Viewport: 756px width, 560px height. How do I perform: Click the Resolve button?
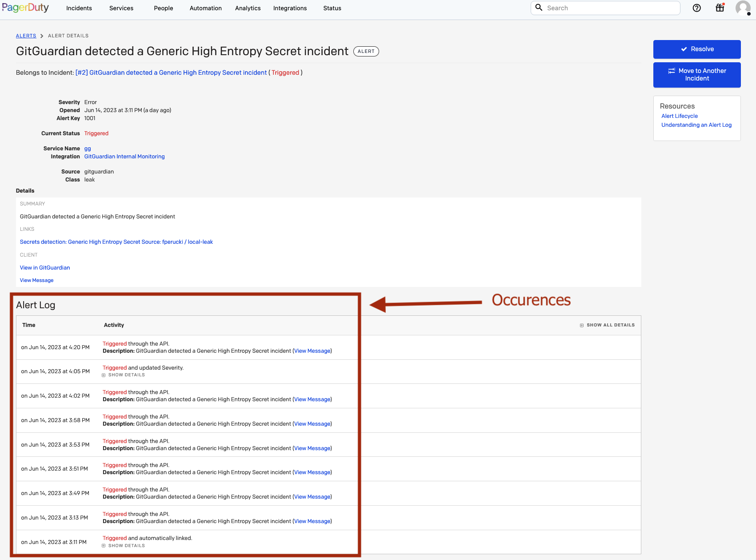697,49
